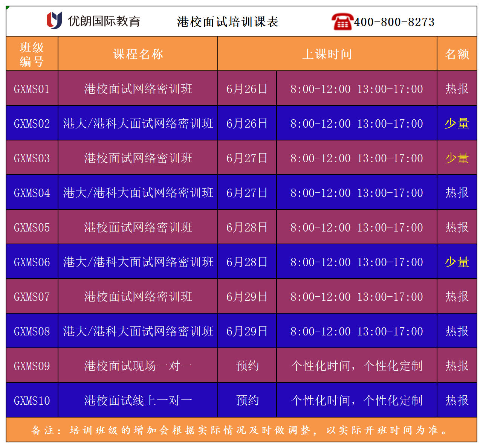Click the 上课时间 header cell

click(x=327, y=53)
